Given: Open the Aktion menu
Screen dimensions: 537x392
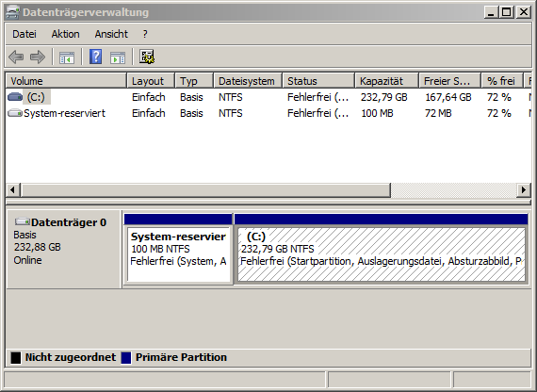Looking at the screenshot, I should (x=65, y=34).
